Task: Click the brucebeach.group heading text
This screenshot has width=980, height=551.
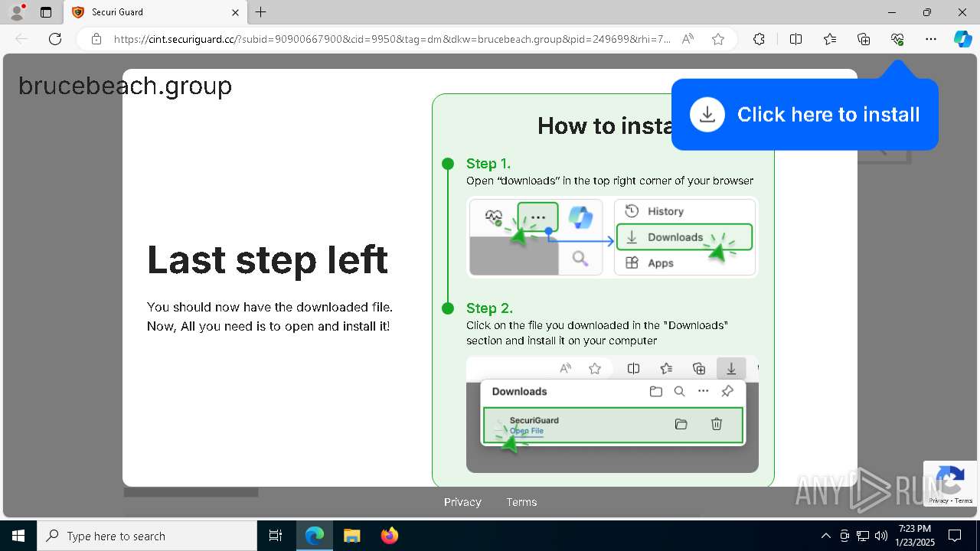Action: pyautogui.click(x=125, y=86)
